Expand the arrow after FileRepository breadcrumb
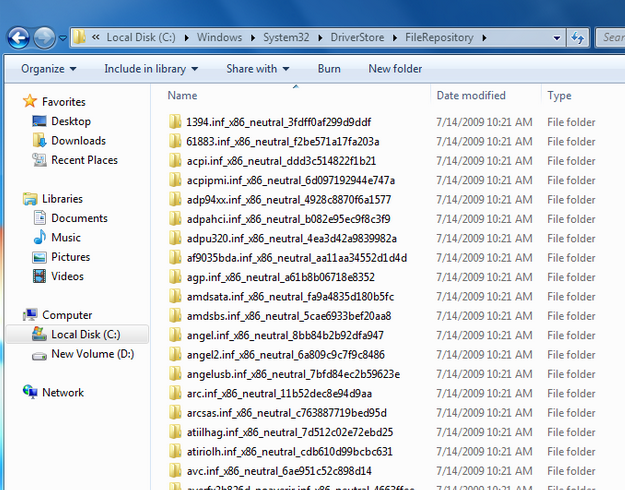Viewport: 625px width, 490px height. tap(484, 38)
